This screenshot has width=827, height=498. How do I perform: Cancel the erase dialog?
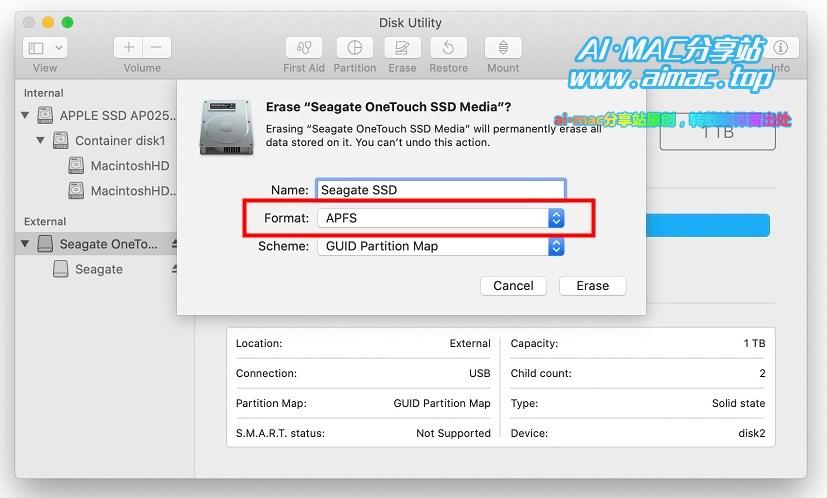[513, 285]
